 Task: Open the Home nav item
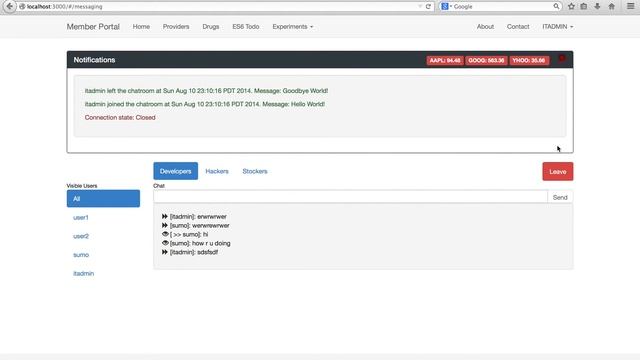coord(141,27)
